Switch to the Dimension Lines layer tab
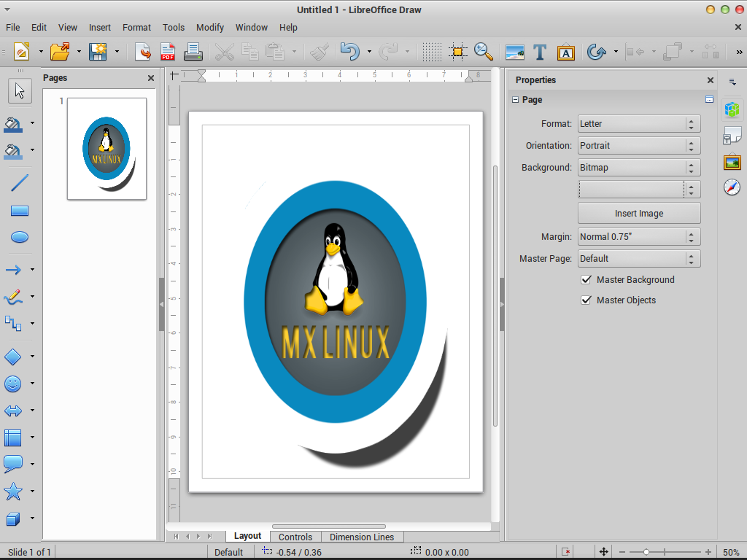This screenshot has width=747, height=560. (x=362, y=537)
